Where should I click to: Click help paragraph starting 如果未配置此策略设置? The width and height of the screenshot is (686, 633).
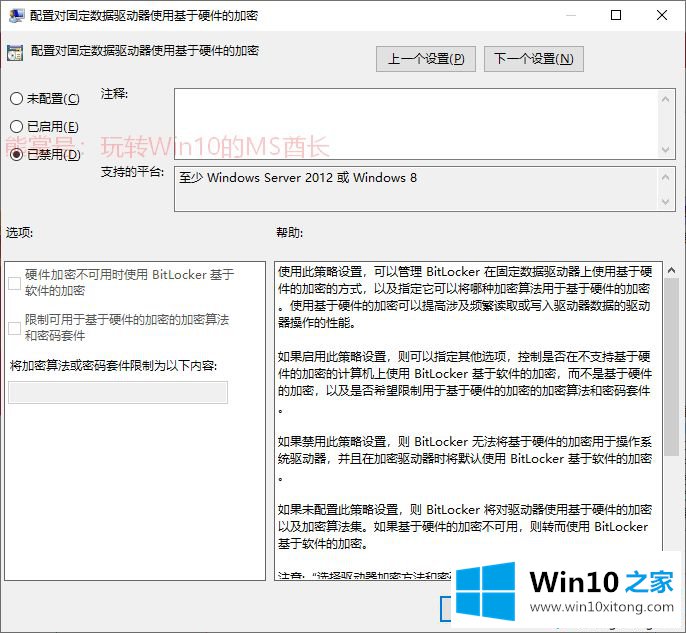(465, 526)
